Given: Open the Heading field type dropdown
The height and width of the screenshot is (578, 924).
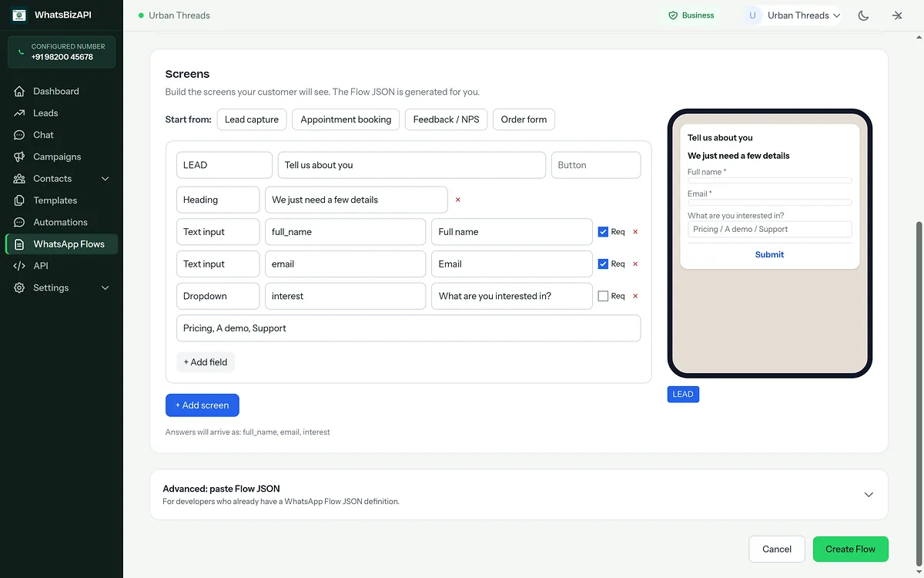Looking at the screenshot, I should click(218, 200).
